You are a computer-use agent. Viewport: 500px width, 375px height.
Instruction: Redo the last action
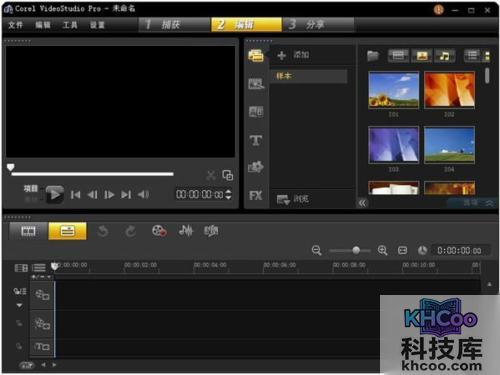(x=131, y=231)
